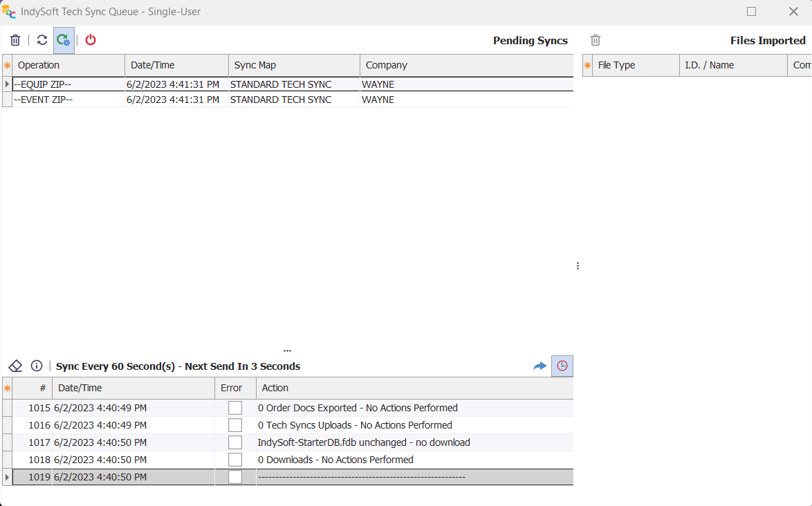The width and height of the screenshot is (812, 506).
Task: Check the Error box for row 1017
Action: 235,442
